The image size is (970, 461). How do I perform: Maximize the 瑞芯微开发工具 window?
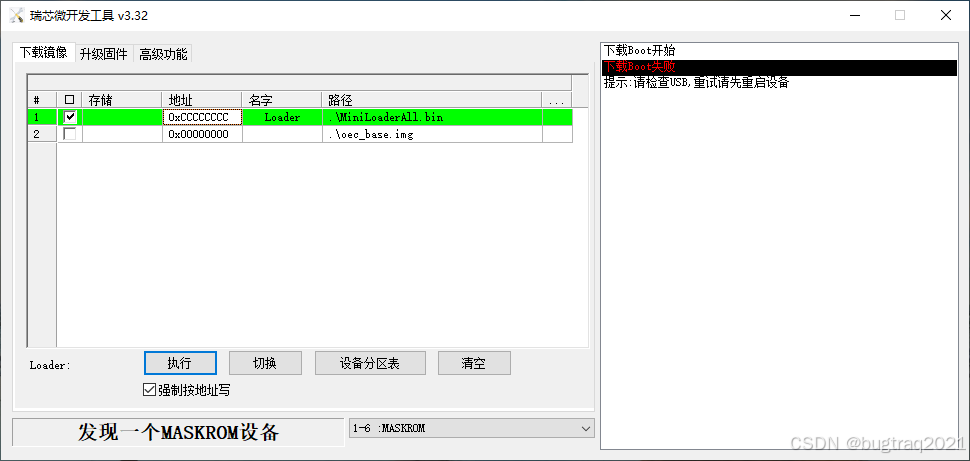900,15
